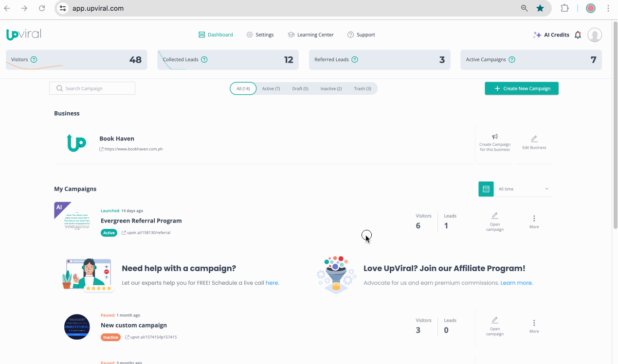Image resolution: width=618 pixels, height=364 pixels.
Task: Click the Inactive status badge
Action: pyautogui.click(x=110, y=337)
